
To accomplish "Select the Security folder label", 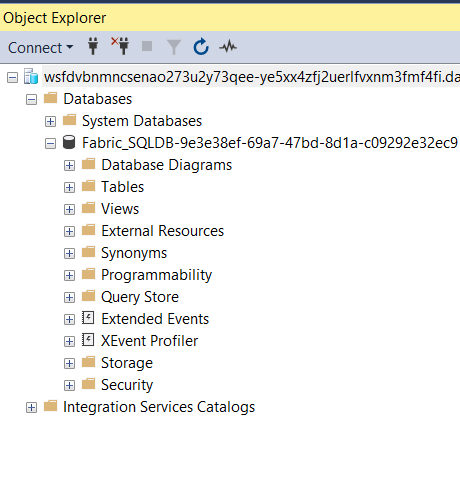I will coord(127,385).
